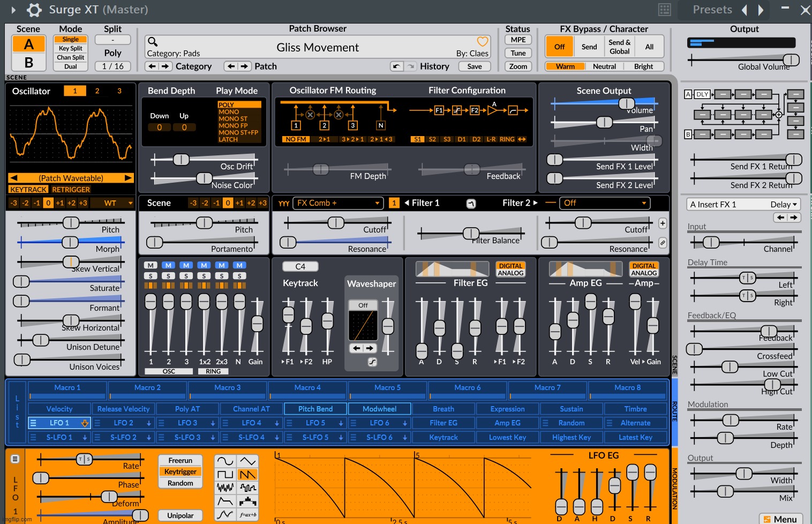812x524 pixels.
Task: Open the Presets menu in the title bar
Action: [712, 10]
